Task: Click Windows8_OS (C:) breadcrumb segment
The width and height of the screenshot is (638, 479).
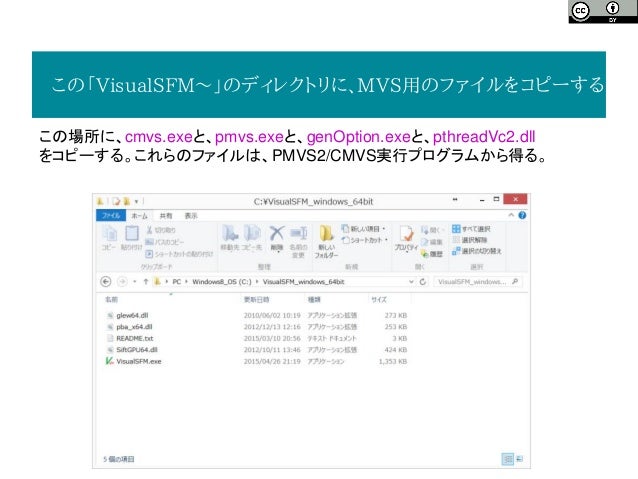Action: point(222,282)
